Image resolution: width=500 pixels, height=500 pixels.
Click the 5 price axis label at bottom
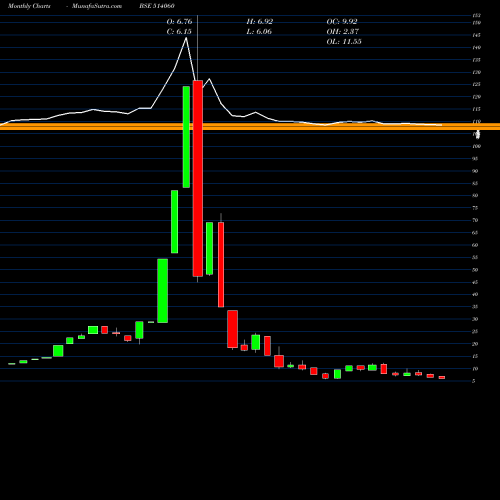[474, 381]
